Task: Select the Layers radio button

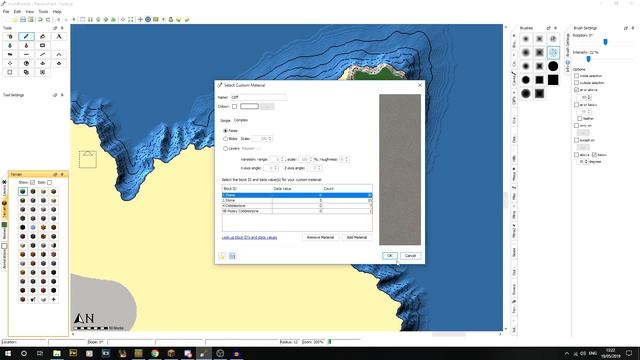Action: pos(225,149)
